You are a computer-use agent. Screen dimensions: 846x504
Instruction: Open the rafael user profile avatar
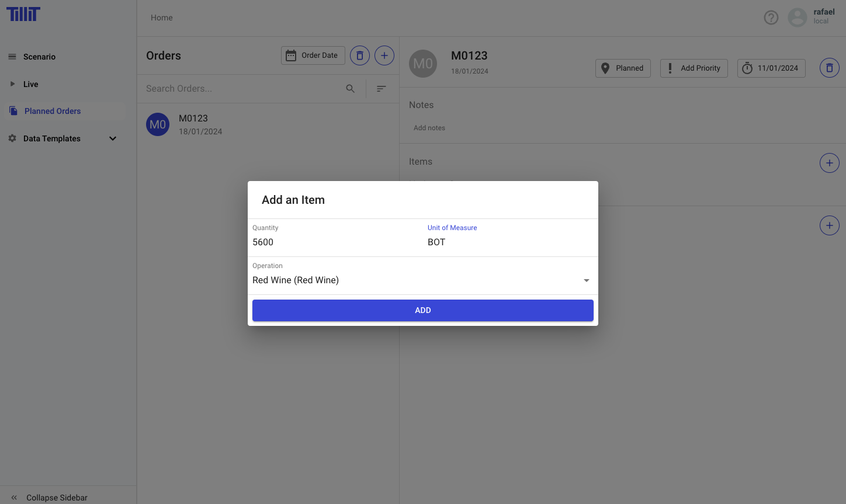(798, 18)
